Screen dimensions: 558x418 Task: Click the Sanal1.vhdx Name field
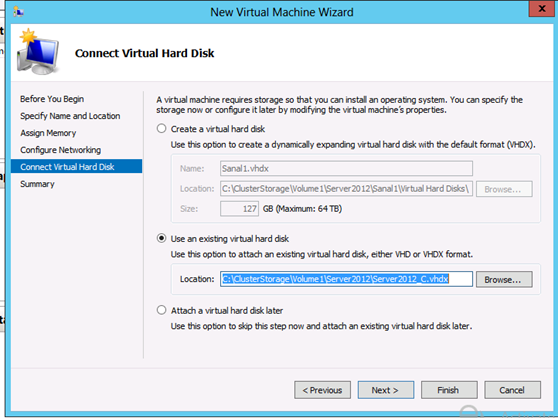(x=346, y=168)
